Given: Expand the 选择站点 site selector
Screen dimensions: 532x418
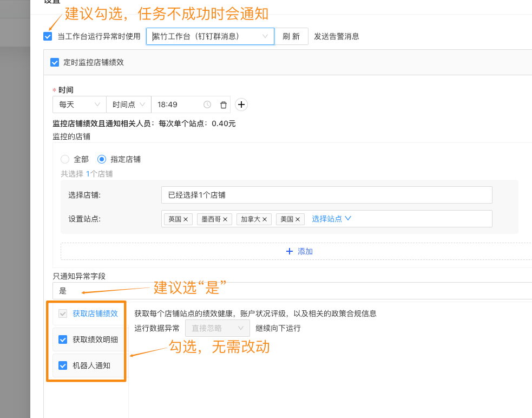Looking at the screenshot, I should [x=331, y=219].
